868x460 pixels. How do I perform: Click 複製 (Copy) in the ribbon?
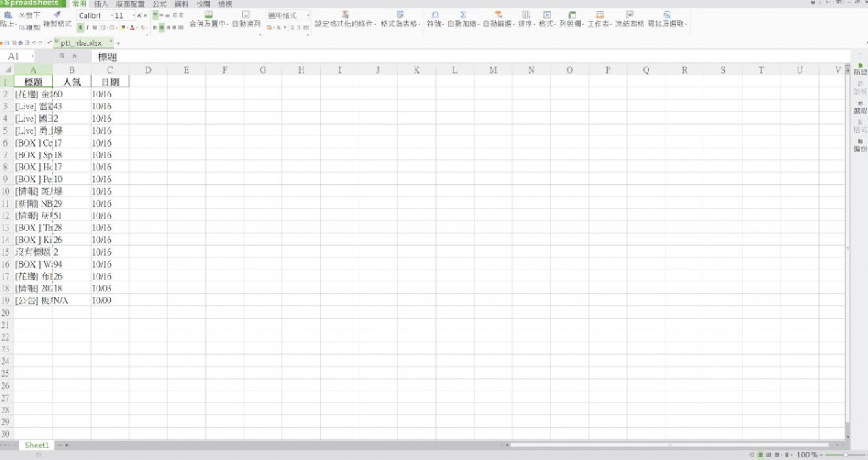pyautogui.click(x=30, y=27)
